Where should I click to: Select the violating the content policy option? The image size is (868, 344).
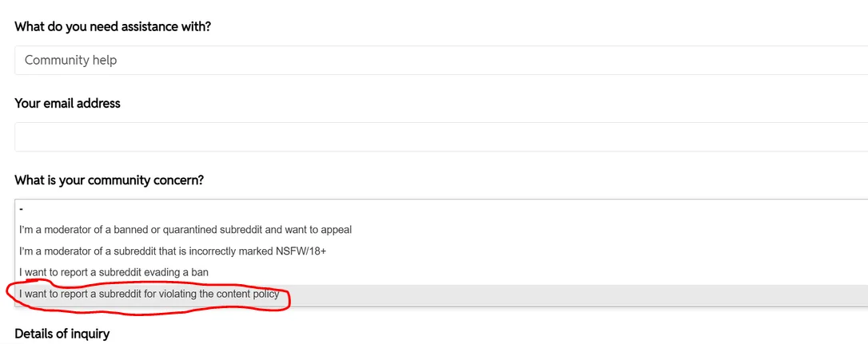point(149,295)
